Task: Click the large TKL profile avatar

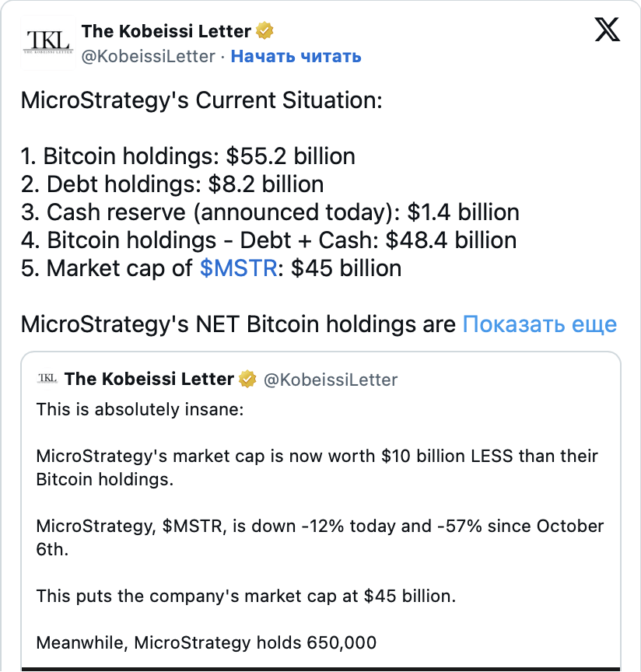Action: point(47,40)
